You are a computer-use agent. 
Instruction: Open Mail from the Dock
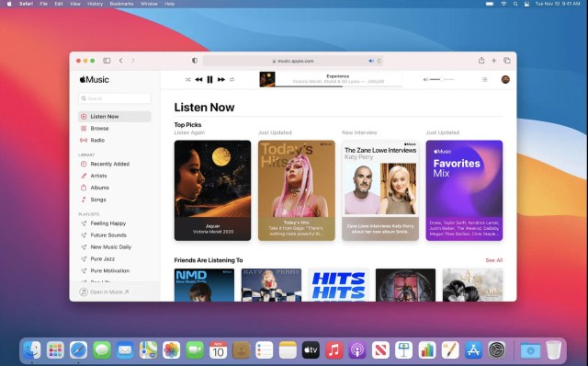click(125, 350)
